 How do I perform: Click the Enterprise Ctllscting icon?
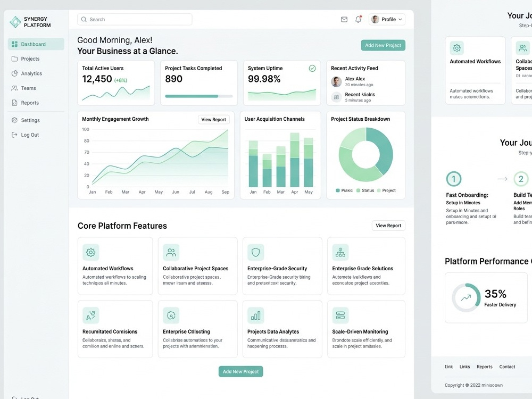coord(171,315)
